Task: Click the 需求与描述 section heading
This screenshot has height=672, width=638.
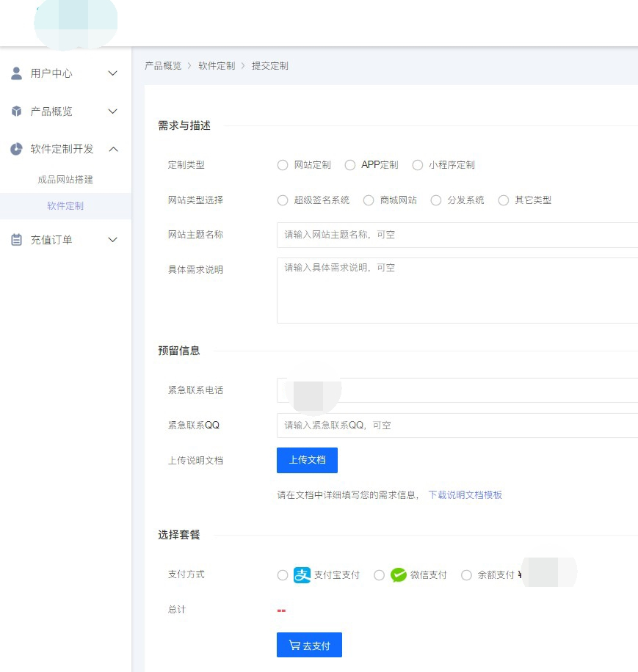Action: [x=184, y=125]
